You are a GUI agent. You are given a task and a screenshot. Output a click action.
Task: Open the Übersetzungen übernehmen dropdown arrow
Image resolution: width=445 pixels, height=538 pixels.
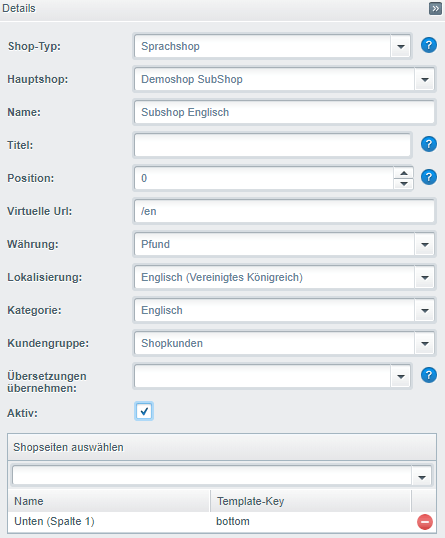point(400,376)
